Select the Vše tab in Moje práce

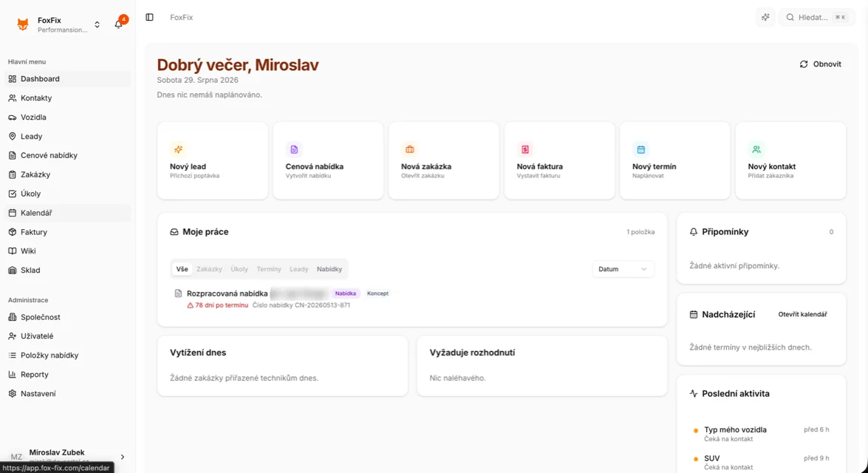(x=182, y=269)
